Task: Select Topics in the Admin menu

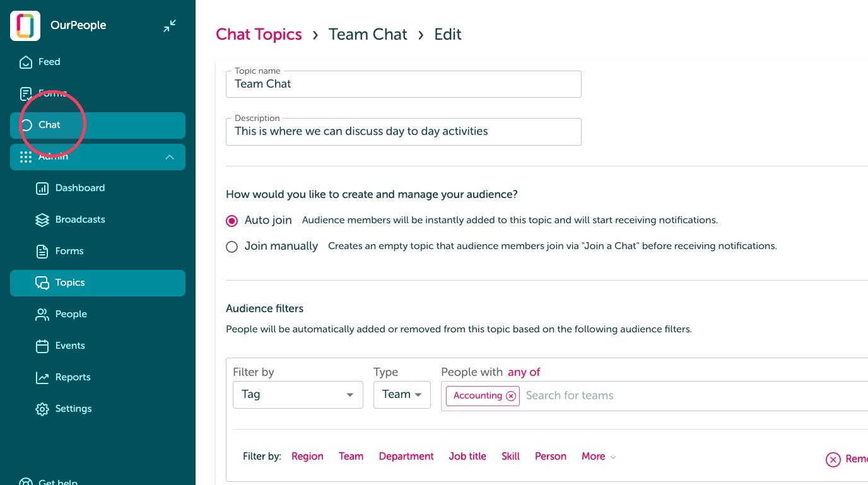Action: (98, 283)
